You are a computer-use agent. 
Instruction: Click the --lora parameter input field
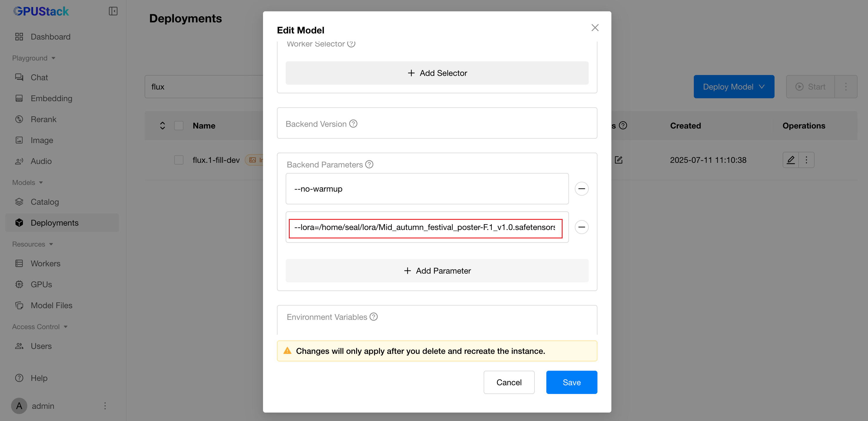[x=425, y=227]
